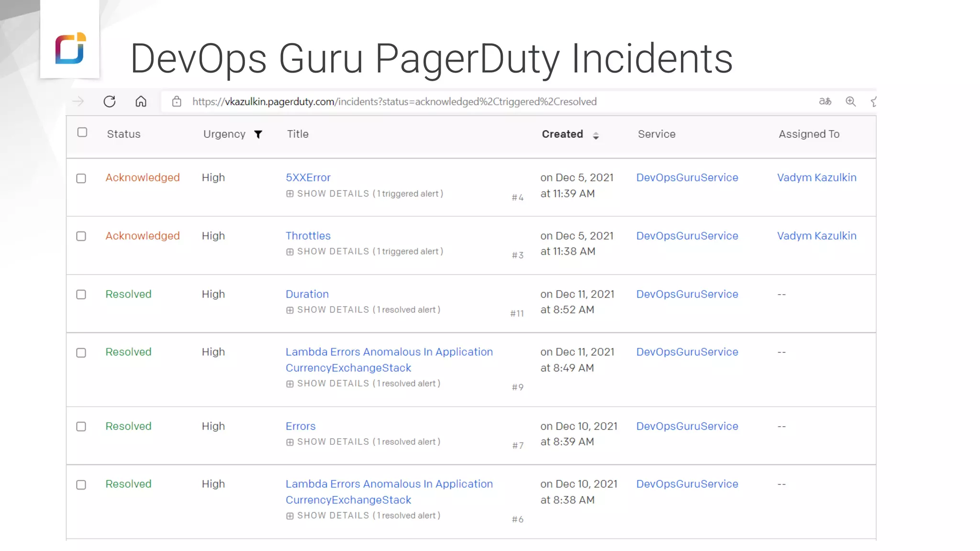Image resolution: width=980 pixels, height=551 pixels.
Task: Open Vadym Kazulkin assignee on 5XXError row
Action: tap(817, 177)
